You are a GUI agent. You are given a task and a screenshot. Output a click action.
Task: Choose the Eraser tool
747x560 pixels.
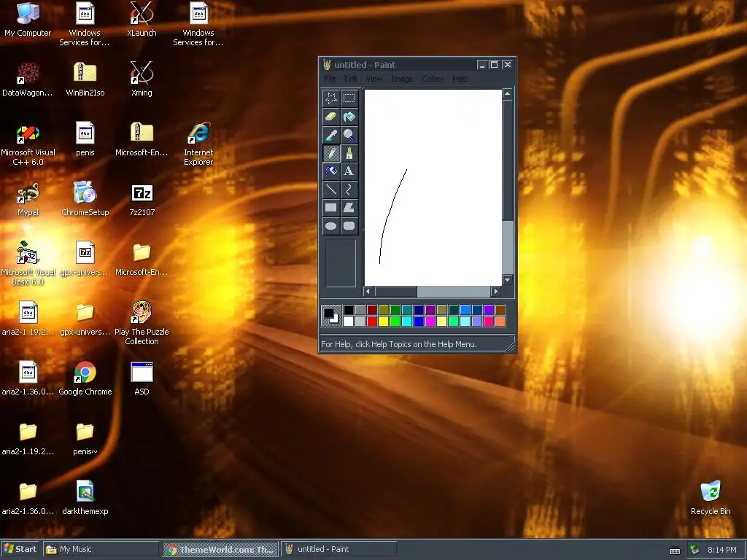pyautogui.click(x=330, y=117)
